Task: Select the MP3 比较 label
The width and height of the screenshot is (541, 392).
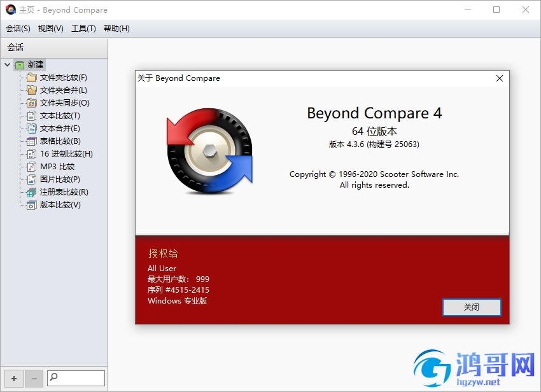Action: (x=57, y=167)
